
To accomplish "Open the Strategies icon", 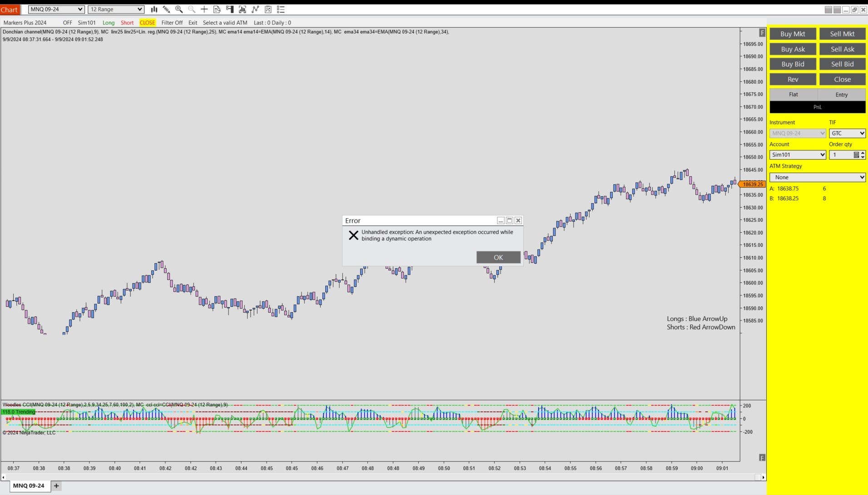I will (268, 9).
